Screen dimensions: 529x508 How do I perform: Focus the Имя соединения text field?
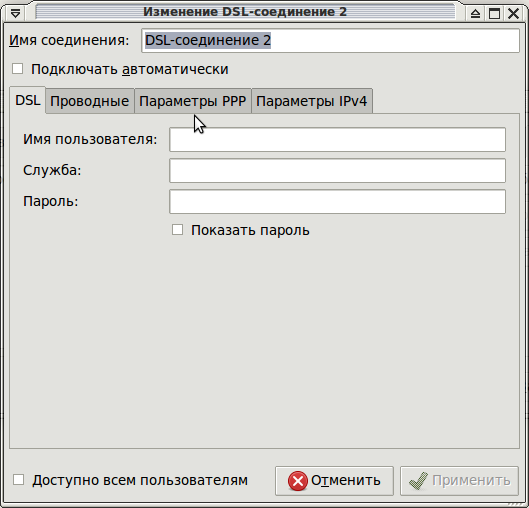point(330,40)
